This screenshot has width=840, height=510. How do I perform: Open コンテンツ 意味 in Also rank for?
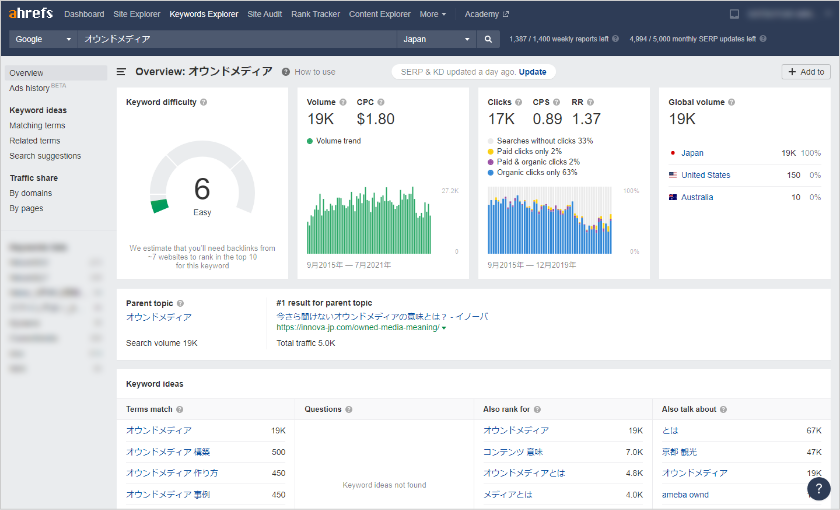pos(513,452)
